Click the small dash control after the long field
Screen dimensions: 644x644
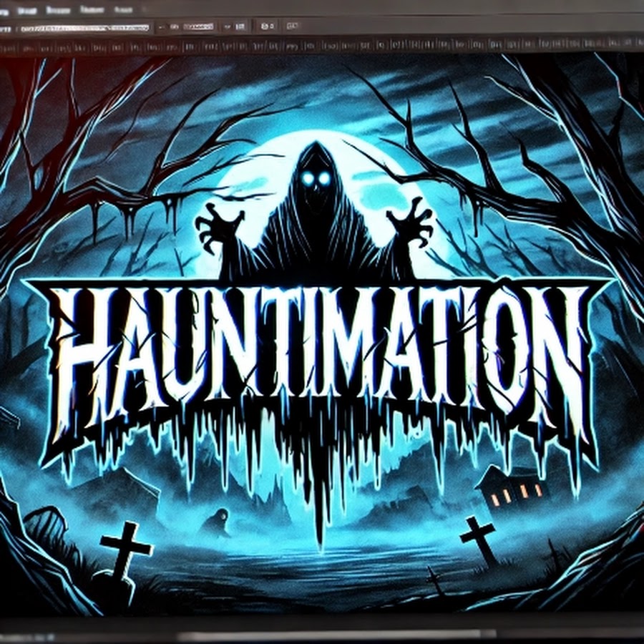pyautogui.click(x=162, y=27)
